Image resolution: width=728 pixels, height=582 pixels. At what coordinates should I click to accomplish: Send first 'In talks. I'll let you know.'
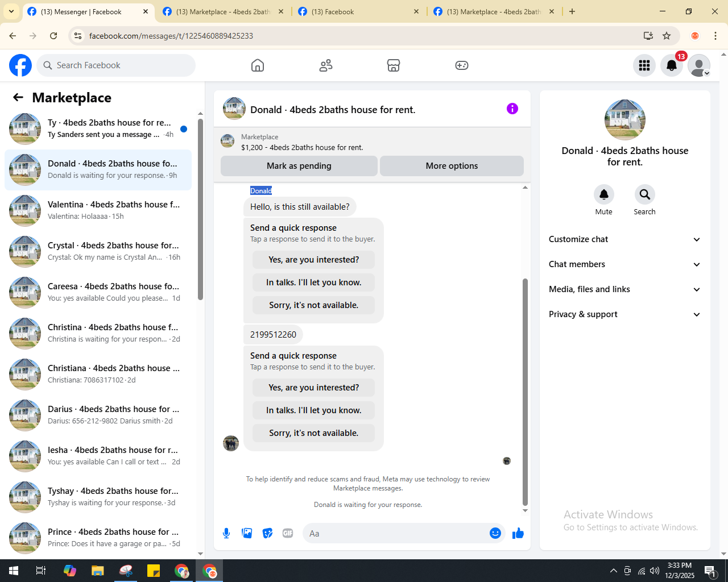313,282
